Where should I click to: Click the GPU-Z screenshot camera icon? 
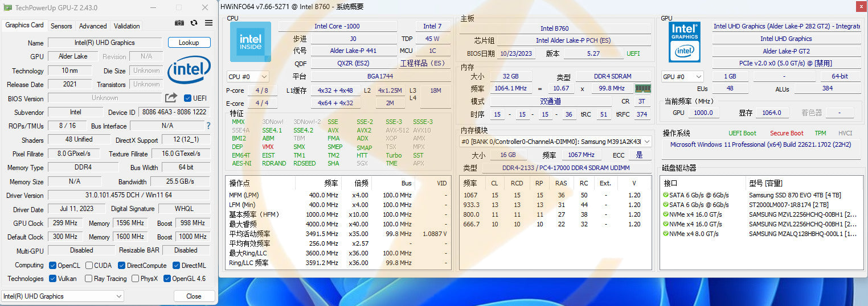179,23
